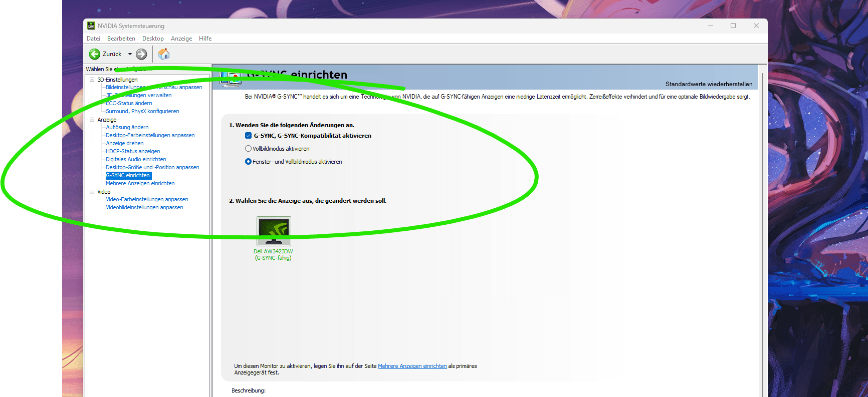
Task: Open HDCP-Status anzeigen page
Action: [x=133, y=151]
